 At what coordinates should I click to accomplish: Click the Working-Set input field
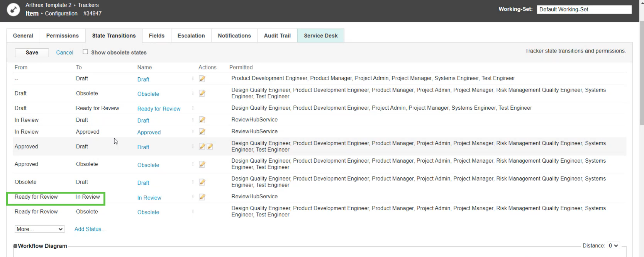point(584,9)
